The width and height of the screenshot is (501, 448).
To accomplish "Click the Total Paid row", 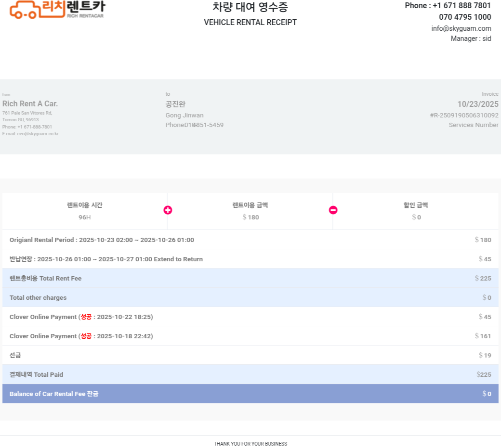I will pyautogui.click(x=36, y=374).
